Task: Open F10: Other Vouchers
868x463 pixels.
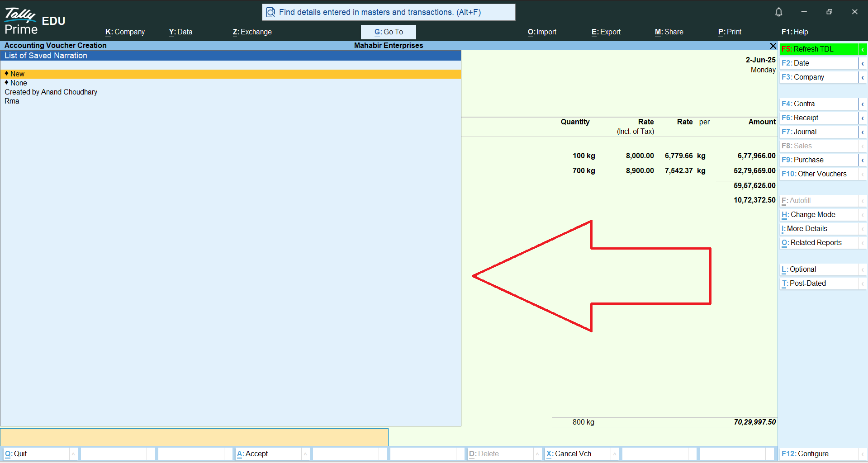Action: [x=819, y=174]
